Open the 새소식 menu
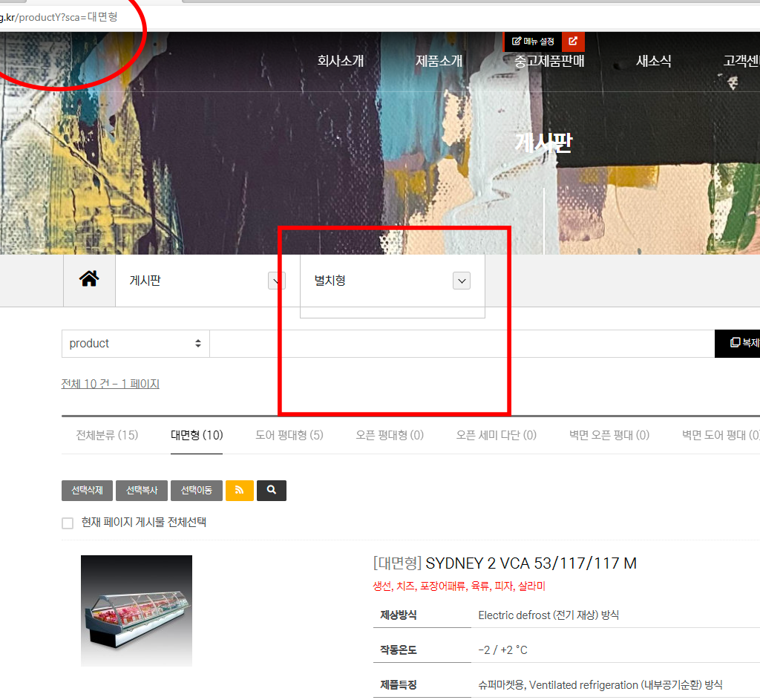Image resolution: width=760 pixels, height=700 pixels. tap(653, 61)
